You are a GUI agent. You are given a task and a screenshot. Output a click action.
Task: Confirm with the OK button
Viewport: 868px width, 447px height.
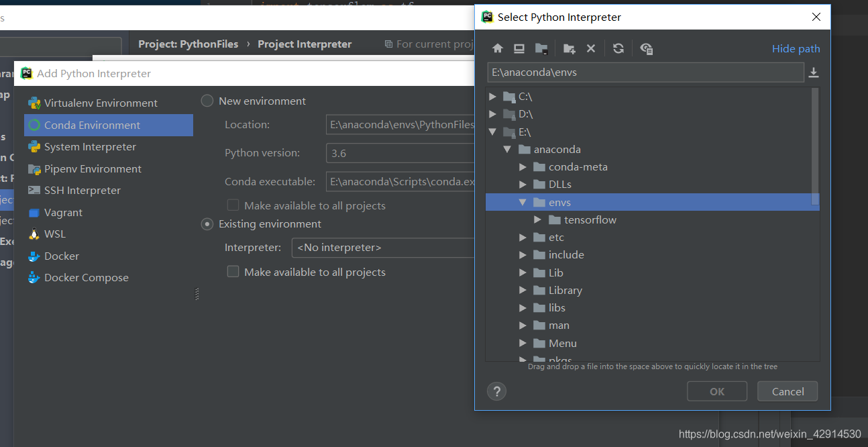coord(717,391)
